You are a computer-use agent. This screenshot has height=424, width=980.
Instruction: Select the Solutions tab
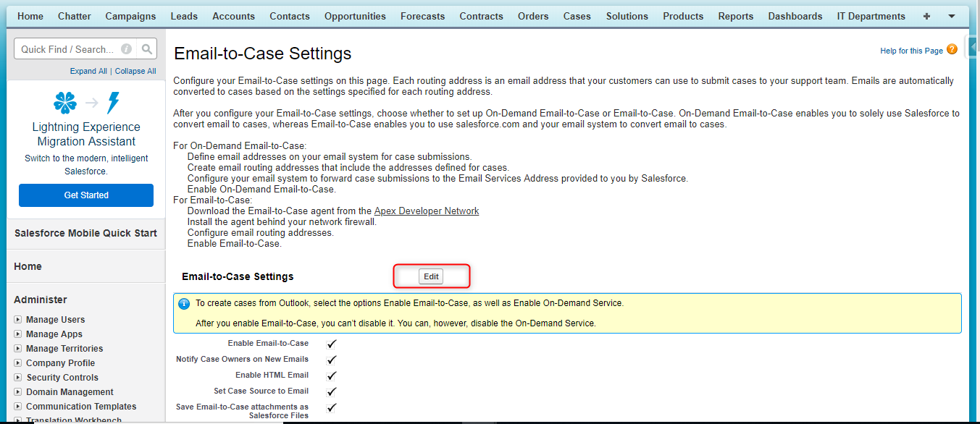point(627,16)
